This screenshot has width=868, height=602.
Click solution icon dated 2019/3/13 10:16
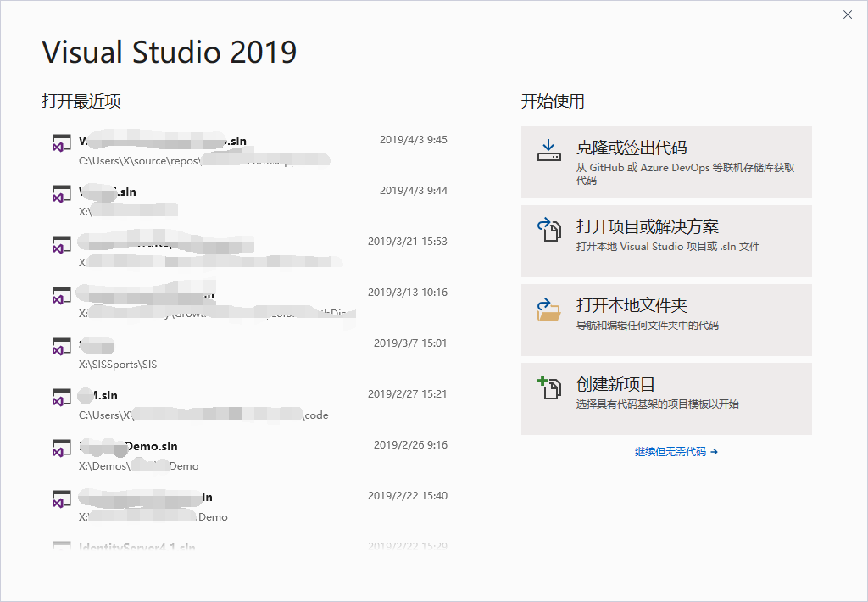coord(61,295)
